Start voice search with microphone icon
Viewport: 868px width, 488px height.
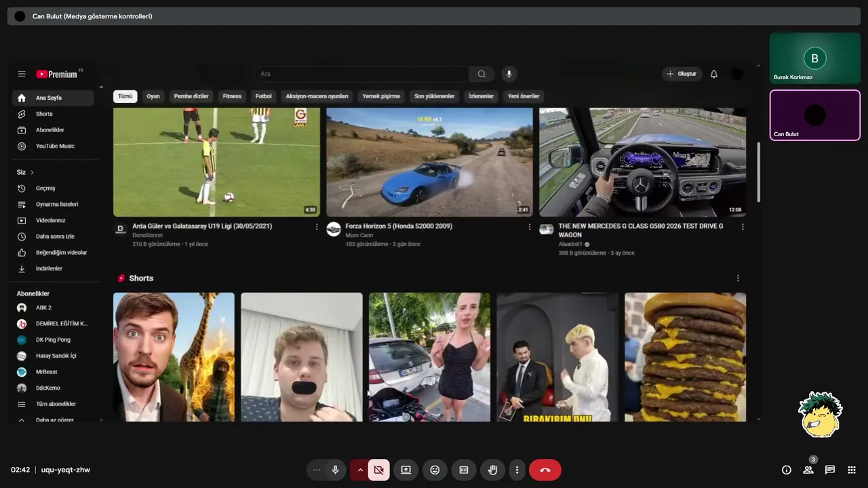click(x=509, y=74)
